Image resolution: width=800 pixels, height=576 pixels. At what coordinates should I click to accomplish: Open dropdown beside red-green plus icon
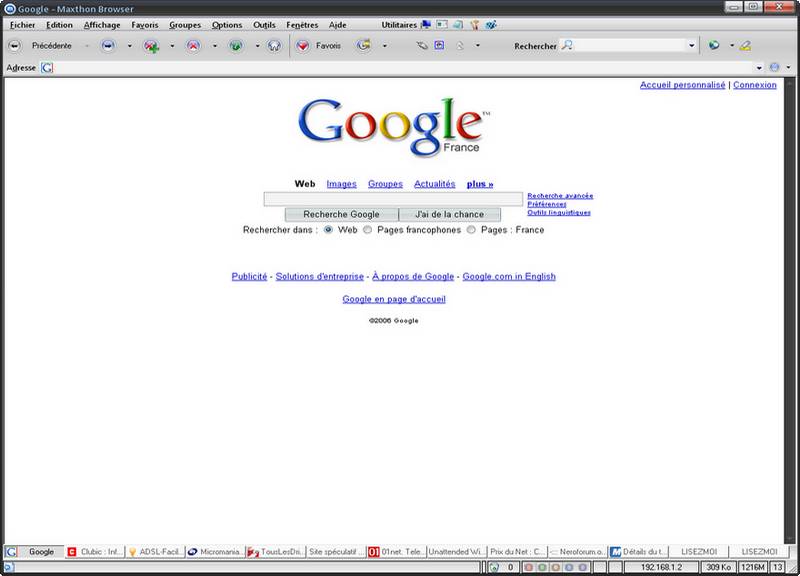point(172,46)
